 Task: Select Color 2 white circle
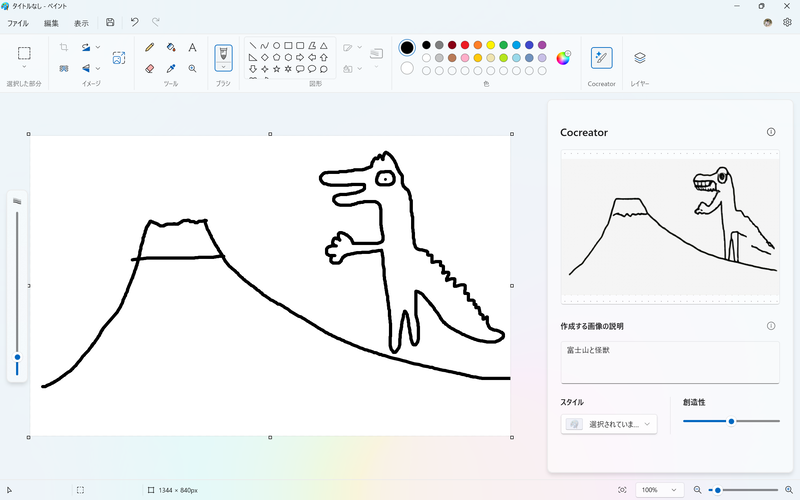(x=407, y=68)
